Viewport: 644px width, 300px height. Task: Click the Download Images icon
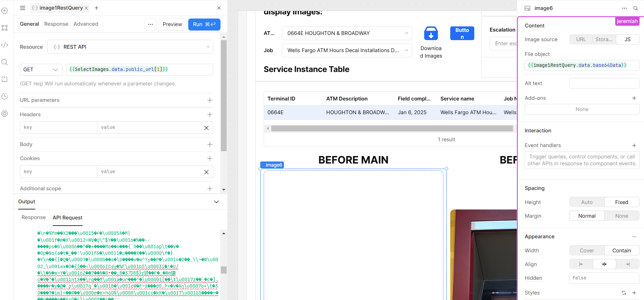[431, 34]
